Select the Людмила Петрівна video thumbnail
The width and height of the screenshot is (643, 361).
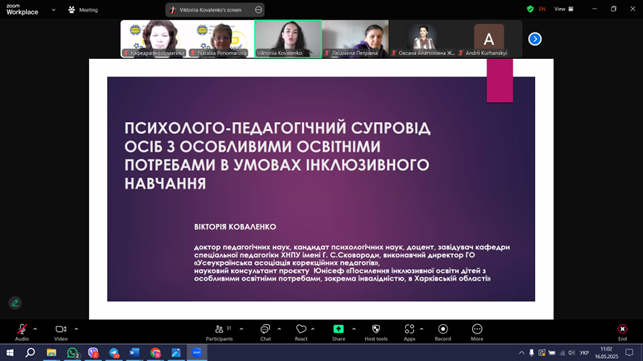(355, 39)
